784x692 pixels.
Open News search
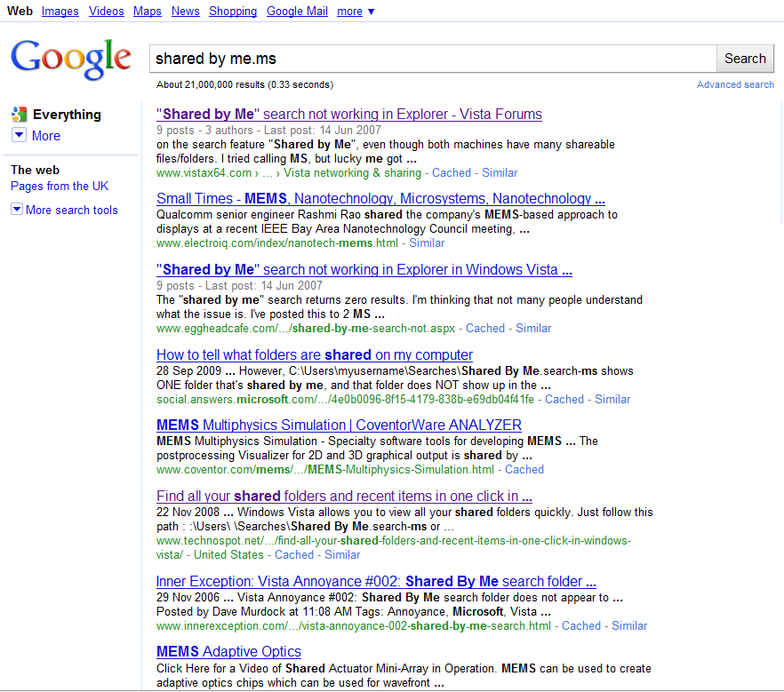coord(185,11)
